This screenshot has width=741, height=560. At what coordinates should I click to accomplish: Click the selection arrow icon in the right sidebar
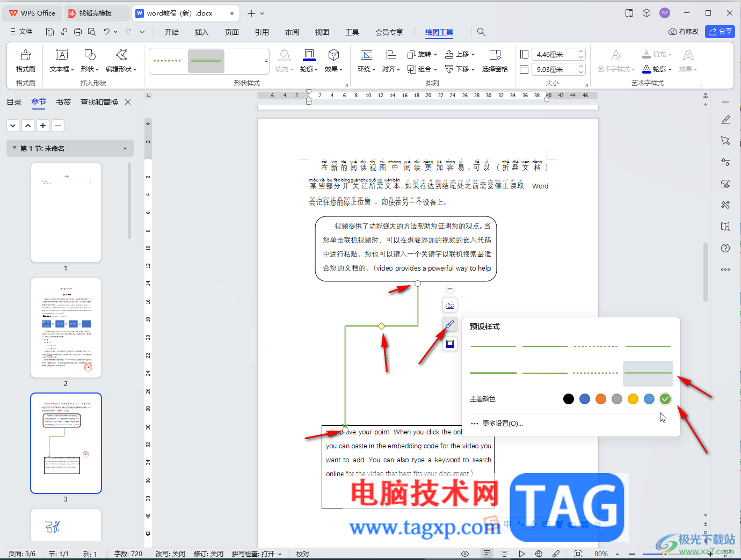click(725, 141)
